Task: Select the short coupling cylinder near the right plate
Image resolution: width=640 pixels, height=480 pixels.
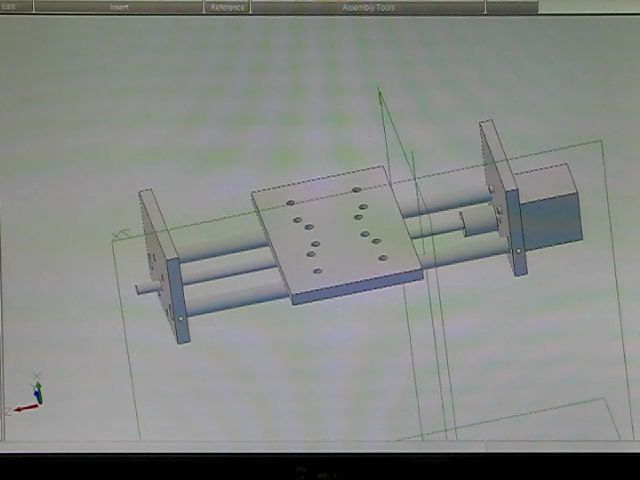Action: 480,221
